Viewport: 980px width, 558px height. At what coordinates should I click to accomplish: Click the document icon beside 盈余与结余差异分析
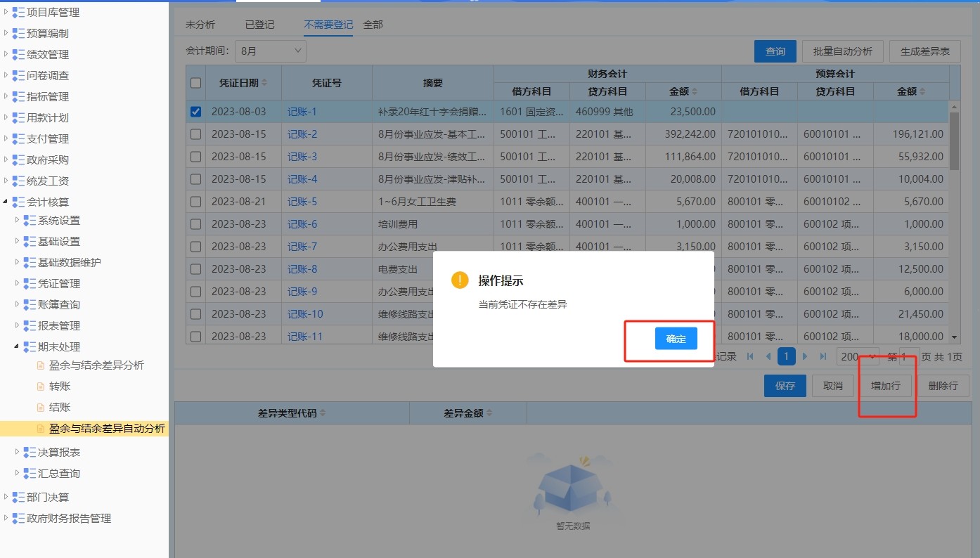[40, 365]
